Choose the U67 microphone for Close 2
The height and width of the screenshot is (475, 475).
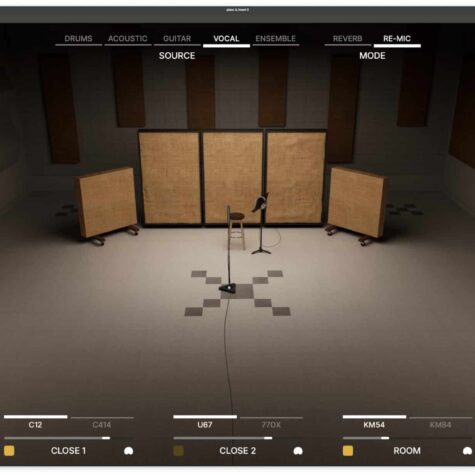click(x=205, y=422)
